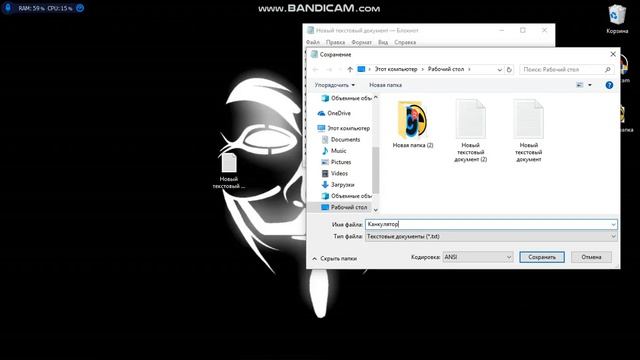Refresh the folder view in address bar

pyautogui.click(x=509, y=69)
